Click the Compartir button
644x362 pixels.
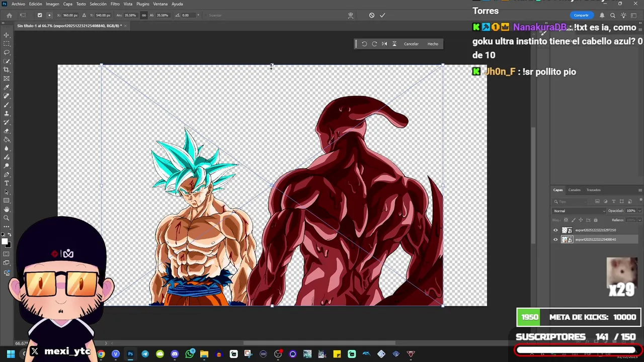coord(581,15)
